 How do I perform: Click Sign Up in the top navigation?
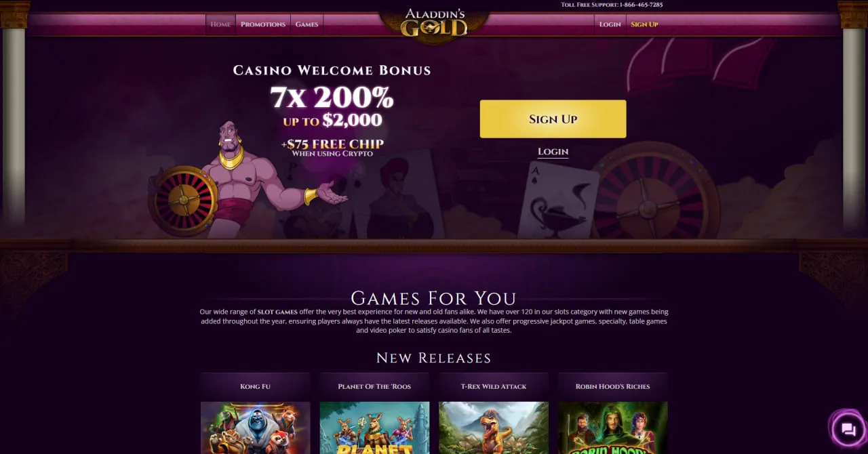tap(644, 24)
